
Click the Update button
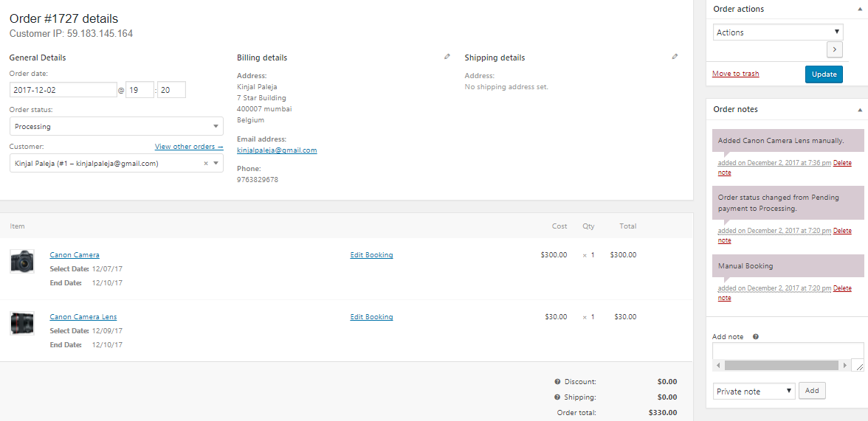coord(824,74)
